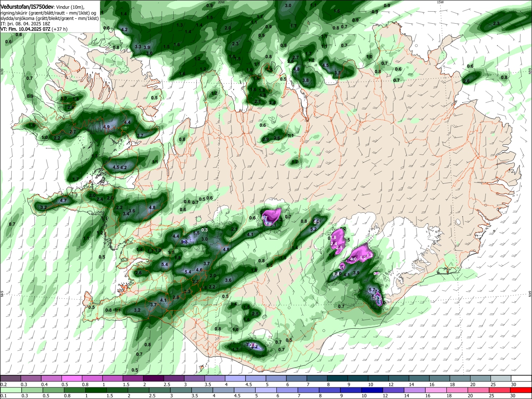The height and width of the screenshot is (399, 532).
Task: Click the dusky purple 0.2–0.3 legend swatch
Action: (10, 379)
